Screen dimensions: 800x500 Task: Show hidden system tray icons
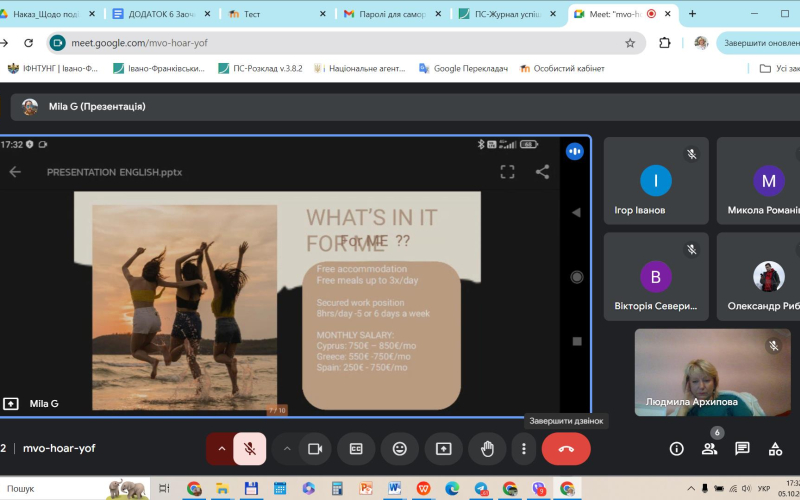[x=691, y=489]
